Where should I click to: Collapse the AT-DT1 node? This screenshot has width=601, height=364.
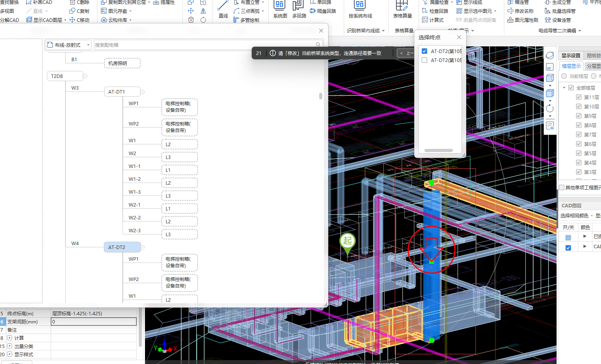click(x=143, y=92)
